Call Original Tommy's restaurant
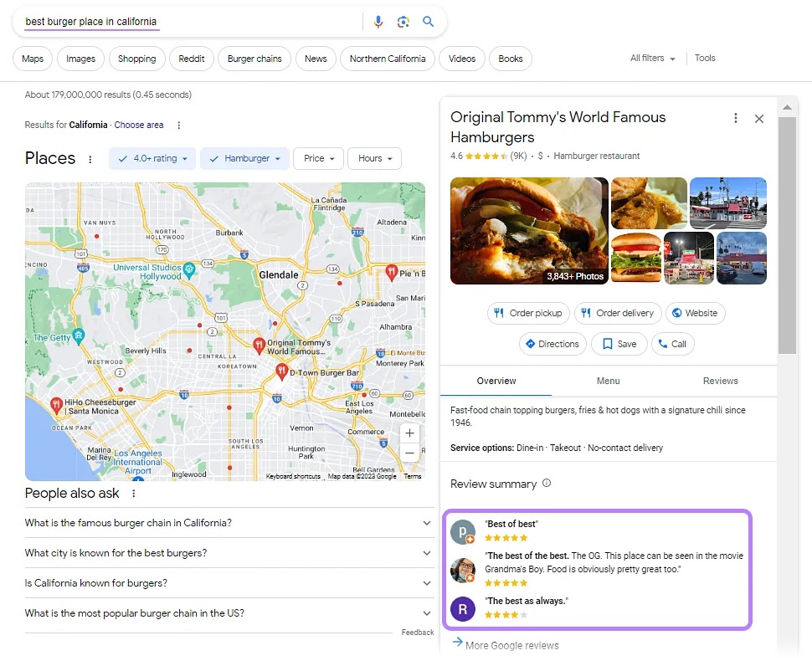The height and width of the screenshot is (666, 812). tap(673, 344)
